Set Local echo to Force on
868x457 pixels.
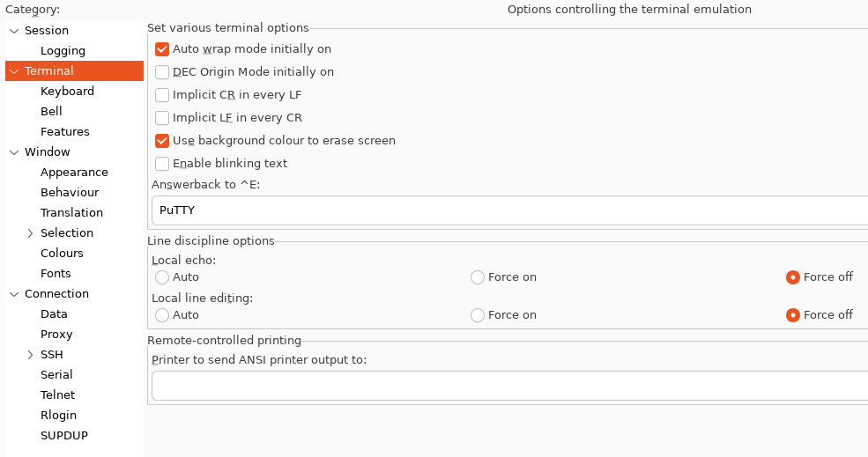478,277
